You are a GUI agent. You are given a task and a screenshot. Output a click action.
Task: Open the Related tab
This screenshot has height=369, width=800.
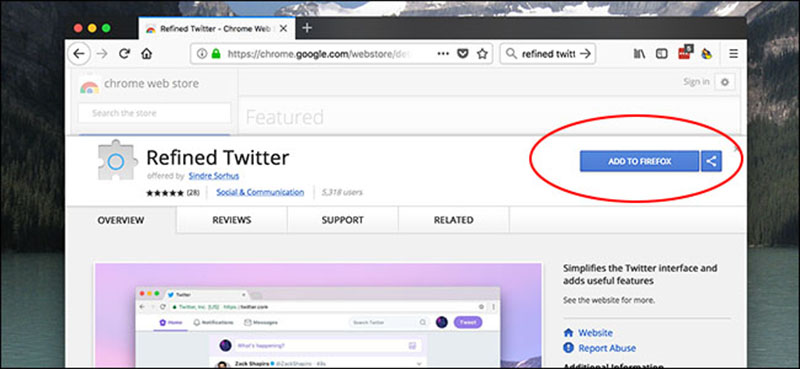454,220
